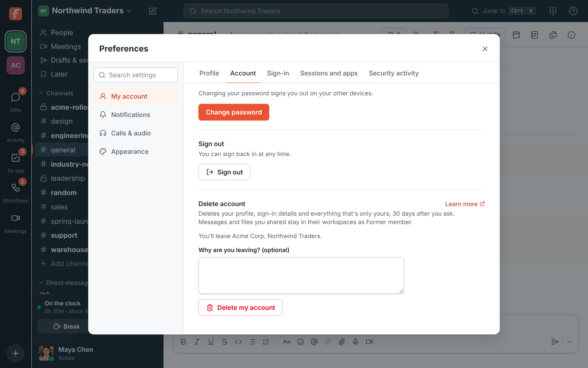Image resolution: width=588 pixels, height=368 pixels.
Task: Click the Sign out button
Action: (x=225, y=172)
